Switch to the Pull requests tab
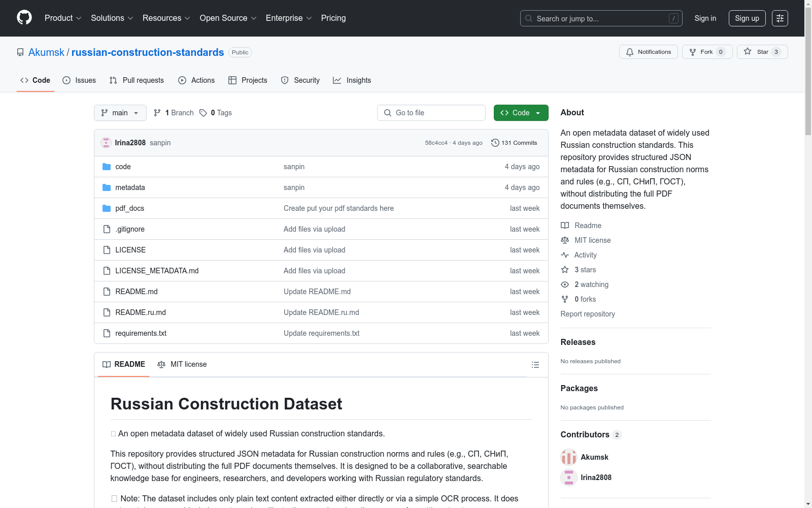Image resolution: width=812 pixels, height=508 pixels. [x=137, y=80]
